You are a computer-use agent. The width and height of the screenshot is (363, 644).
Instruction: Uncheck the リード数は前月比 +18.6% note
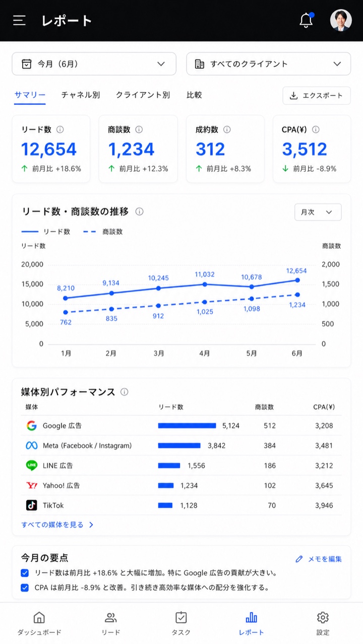[25, 573]
